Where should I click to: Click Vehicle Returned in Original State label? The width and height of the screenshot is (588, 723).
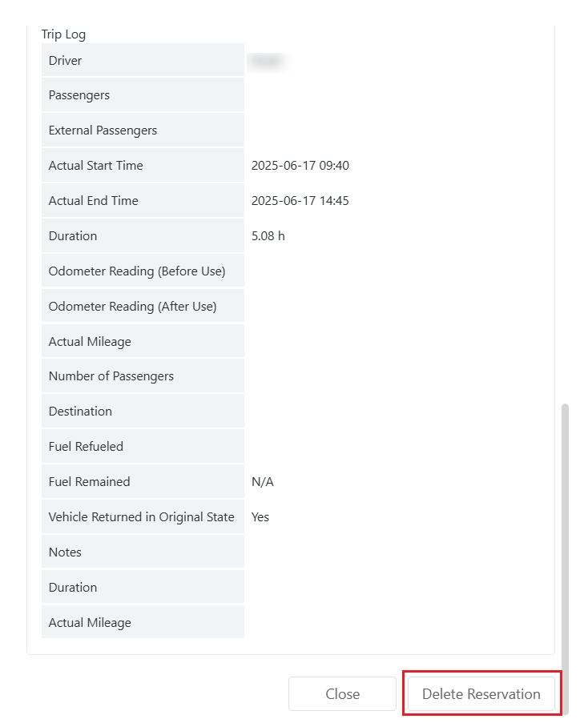[141, 517]
